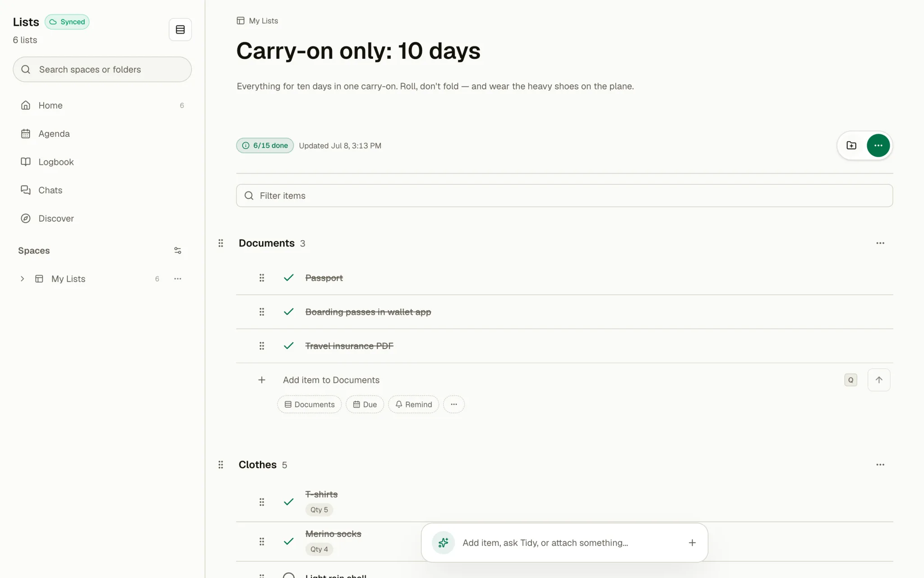This screenshot has width=924, height=578.
Task: Click drag handle beside T-shirts item
Action: coord(262,502)
